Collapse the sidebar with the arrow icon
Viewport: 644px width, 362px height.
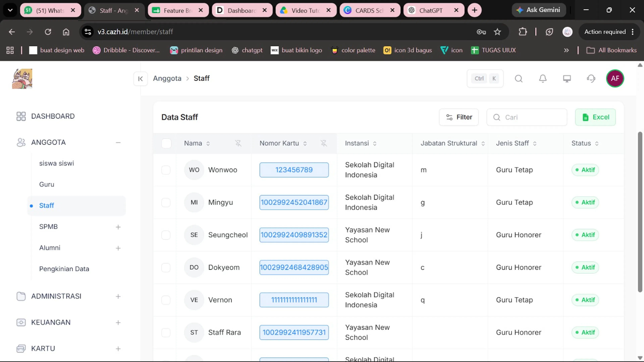pos(141,79)
